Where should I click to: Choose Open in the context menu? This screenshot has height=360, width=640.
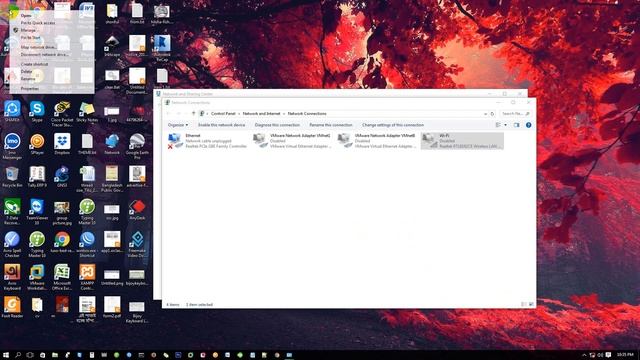[x=26, y=16]
